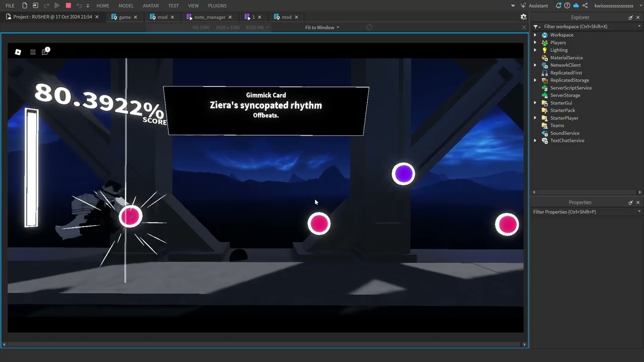Open the PLUGINS ribbon tab
This screenshot has width=644, height=362.
tap(217, 6)
